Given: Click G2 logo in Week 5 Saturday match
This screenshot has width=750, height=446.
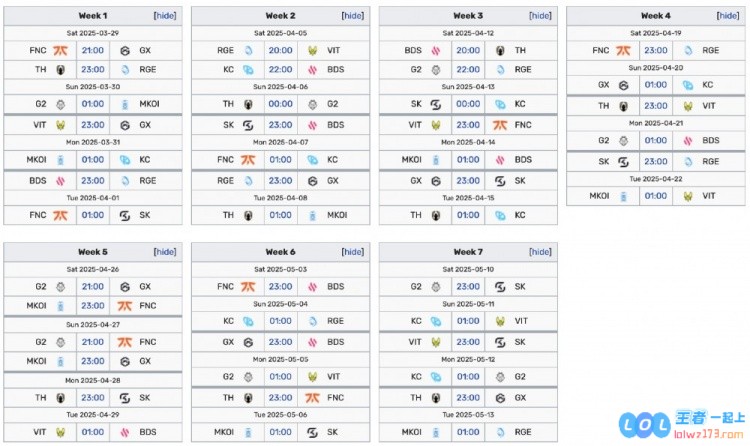Looking at the screenshot, I should click(x=60, y=287).
